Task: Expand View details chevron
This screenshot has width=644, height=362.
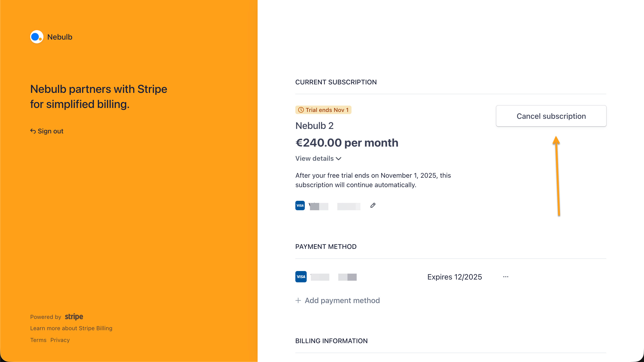Action: pos(339,159)
